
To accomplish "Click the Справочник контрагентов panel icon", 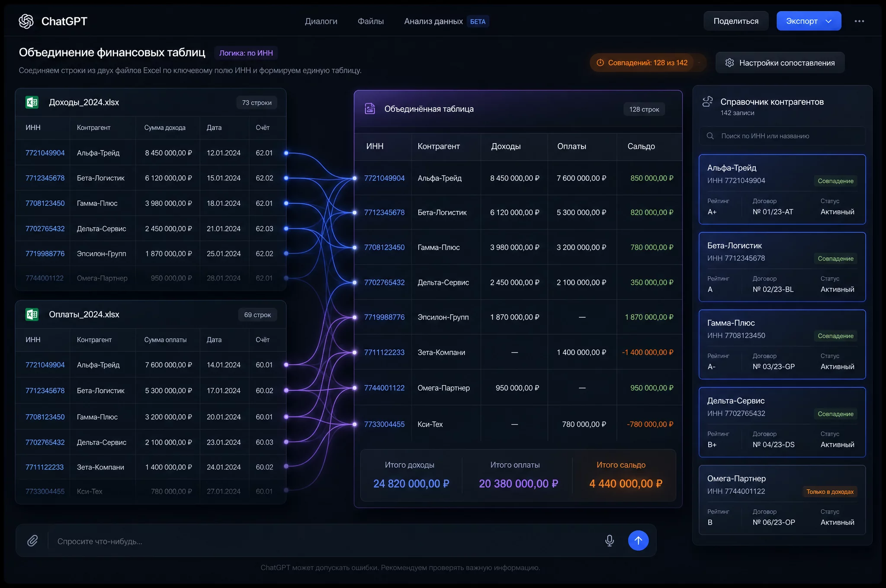I will 708,102.
